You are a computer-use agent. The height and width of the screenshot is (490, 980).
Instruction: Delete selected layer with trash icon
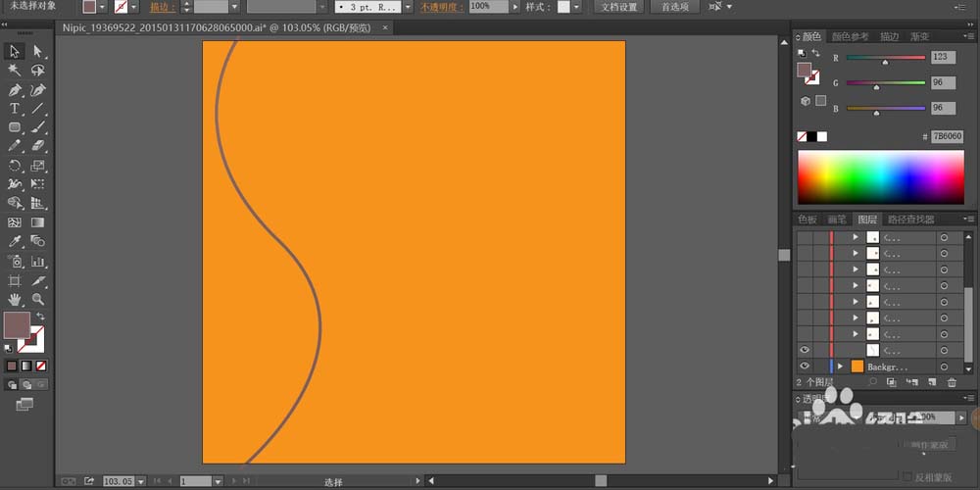[x=952, y=382]
